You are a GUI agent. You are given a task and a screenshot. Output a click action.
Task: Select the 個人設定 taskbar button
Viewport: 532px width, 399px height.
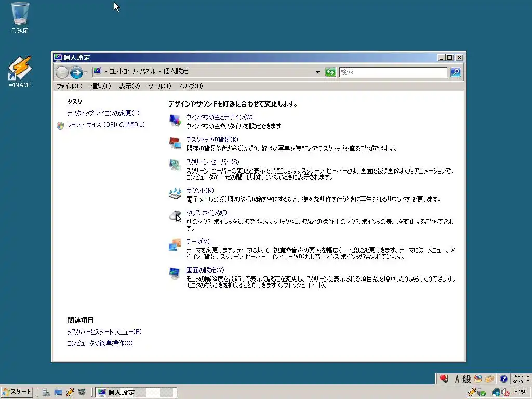click(137, 393)
